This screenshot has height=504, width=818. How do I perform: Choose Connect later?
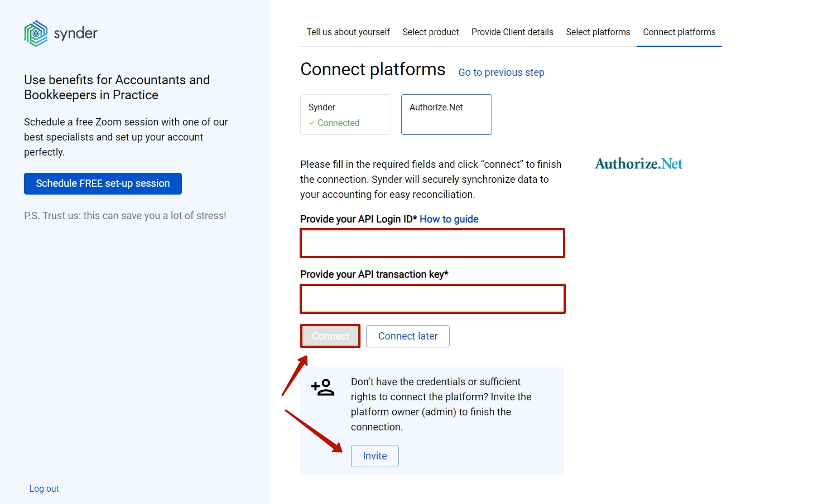click(x=407, y=336)
